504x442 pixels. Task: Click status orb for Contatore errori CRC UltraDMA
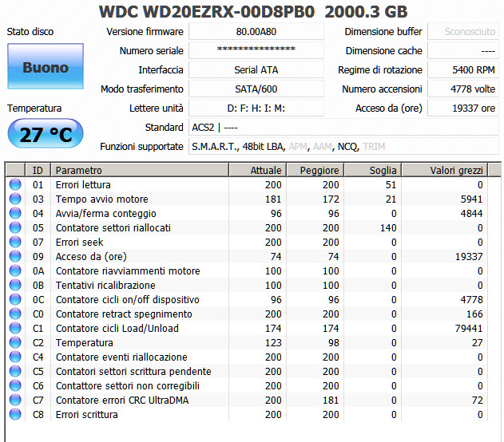click(x=15, y=400)
